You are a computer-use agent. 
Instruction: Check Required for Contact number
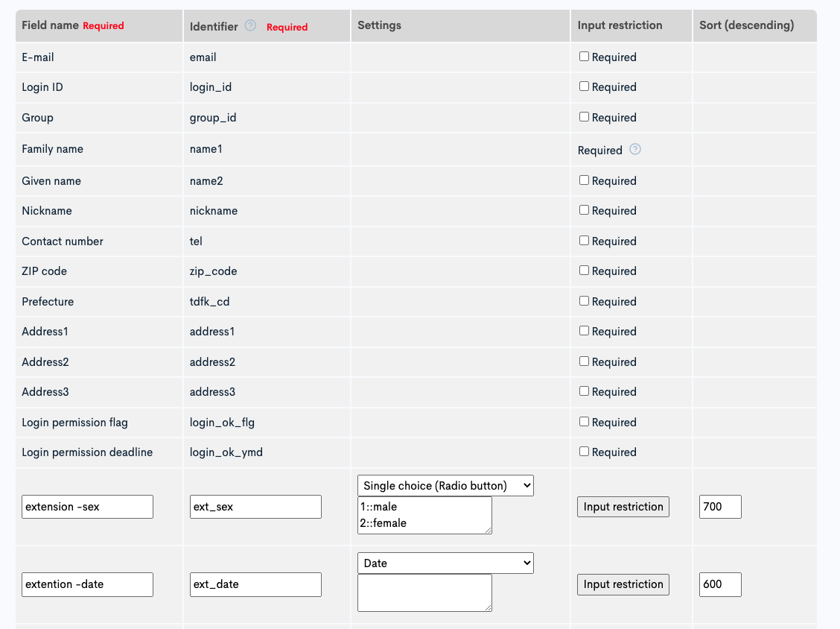point(585,240)
